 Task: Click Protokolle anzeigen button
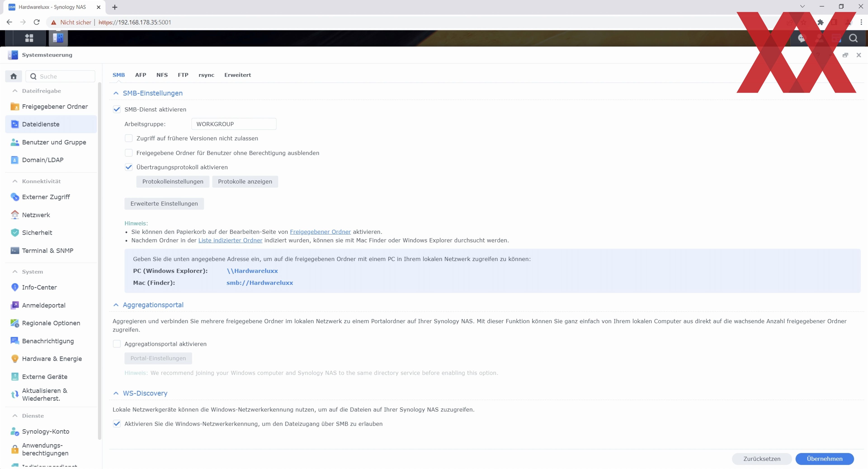245,181
